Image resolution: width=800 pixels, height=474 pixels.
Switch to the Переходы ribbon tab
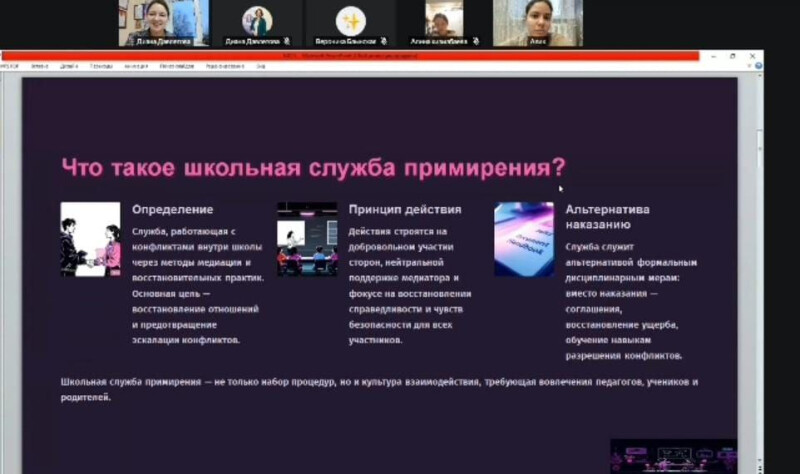[101, 67]
